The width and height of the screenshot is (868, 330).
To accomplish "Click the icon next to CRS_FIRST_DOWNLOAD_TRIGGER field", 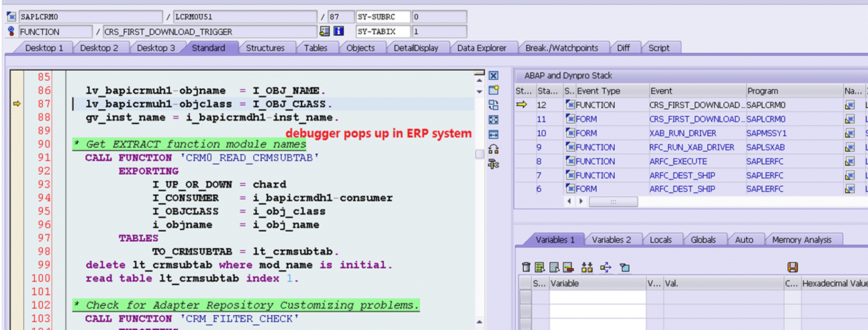I will click(324, 31).
